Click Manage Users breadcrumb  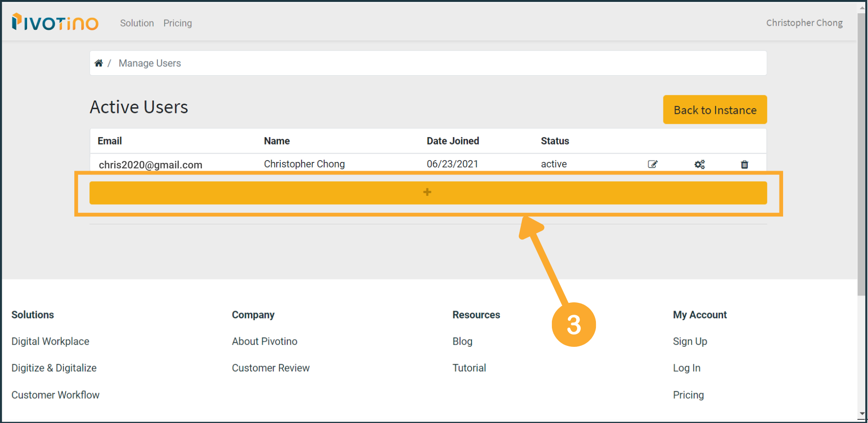point(150,63)
